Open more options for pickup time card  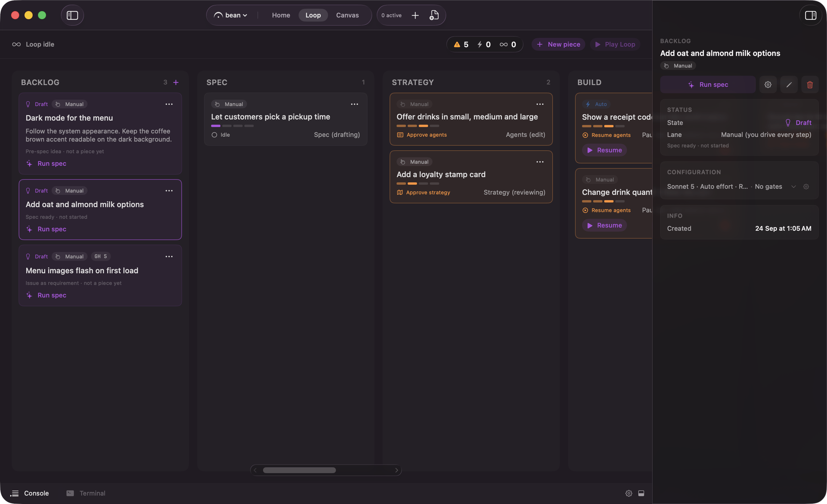click(354, 104)
